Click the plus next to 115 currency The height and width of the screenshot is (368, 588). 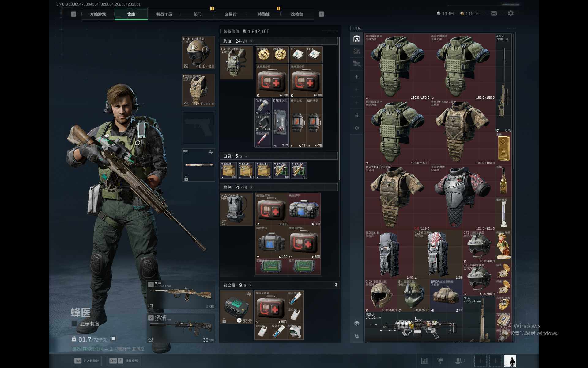pyautogui.click(x=477, y=13)
